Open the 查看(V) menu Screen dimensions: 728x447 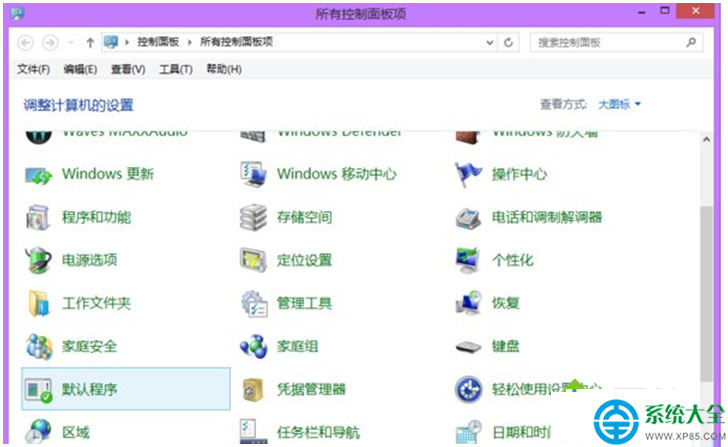pos(128,69)
